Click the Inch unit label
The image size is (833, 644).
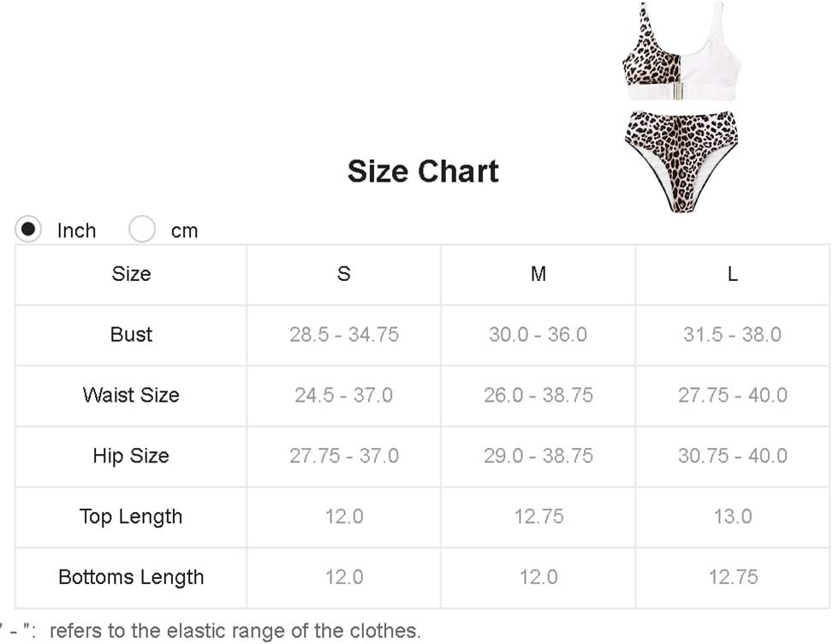(76, 230)
